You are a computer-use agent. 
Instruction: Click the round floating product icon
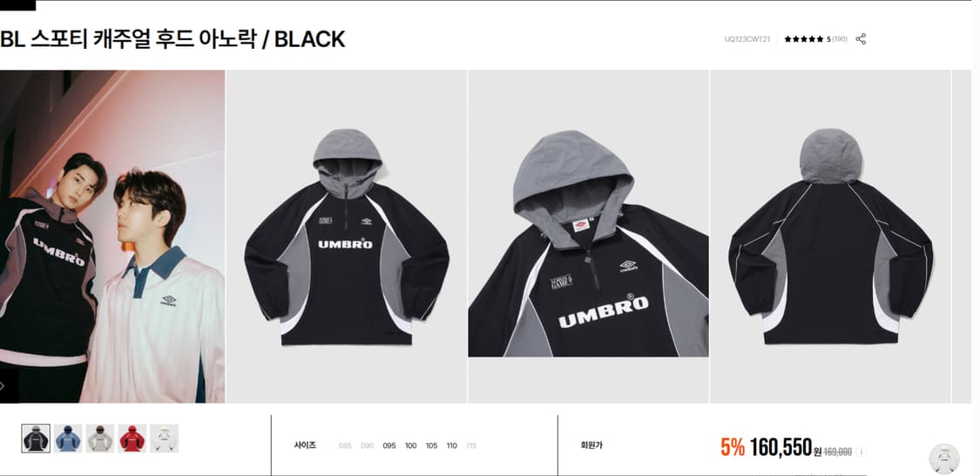pyautogui.click(x=943, y=459)
